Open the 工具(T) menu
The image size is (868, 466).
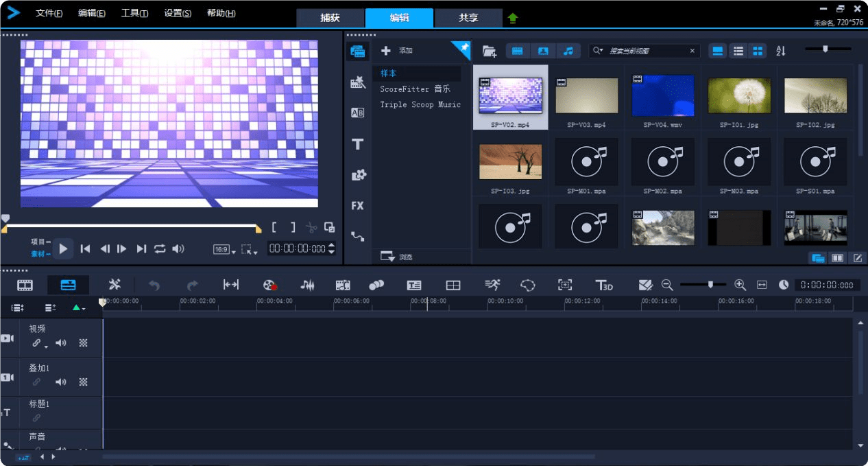pyautogui.click(x=134, y=13)
